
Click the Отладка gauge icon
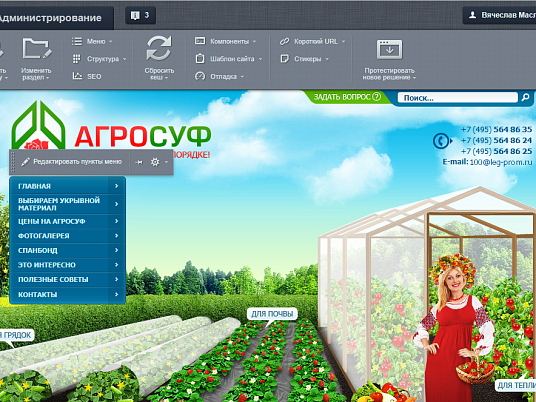(200, 76)
